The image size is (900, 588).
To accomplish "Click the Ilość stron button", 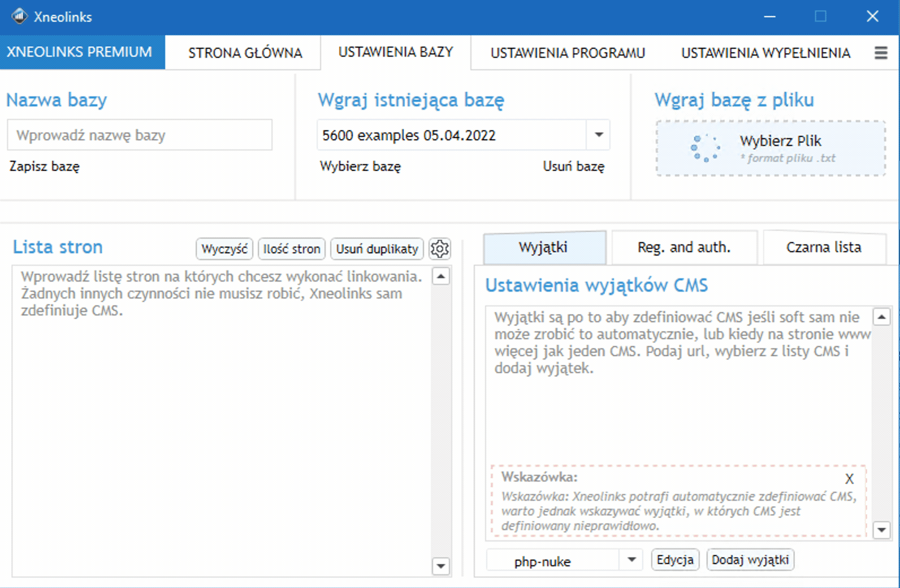I will 292,249.
